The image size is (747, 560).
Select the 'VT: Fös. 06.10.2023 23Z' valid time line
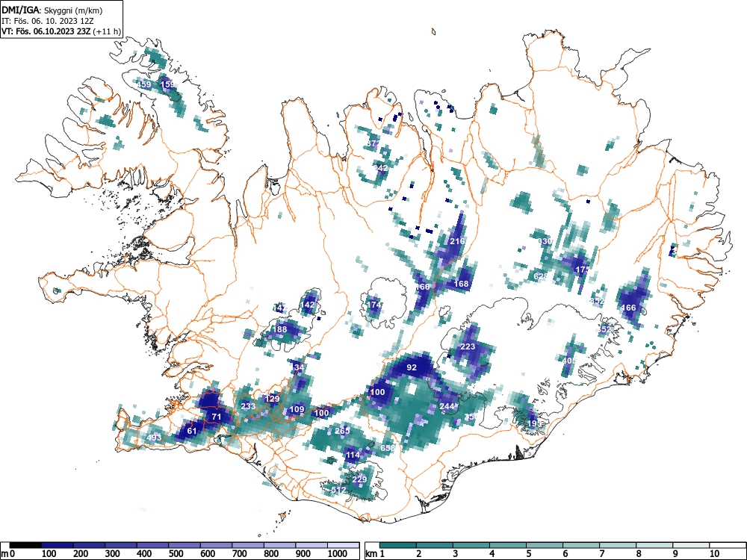click(x=46, y=31)
